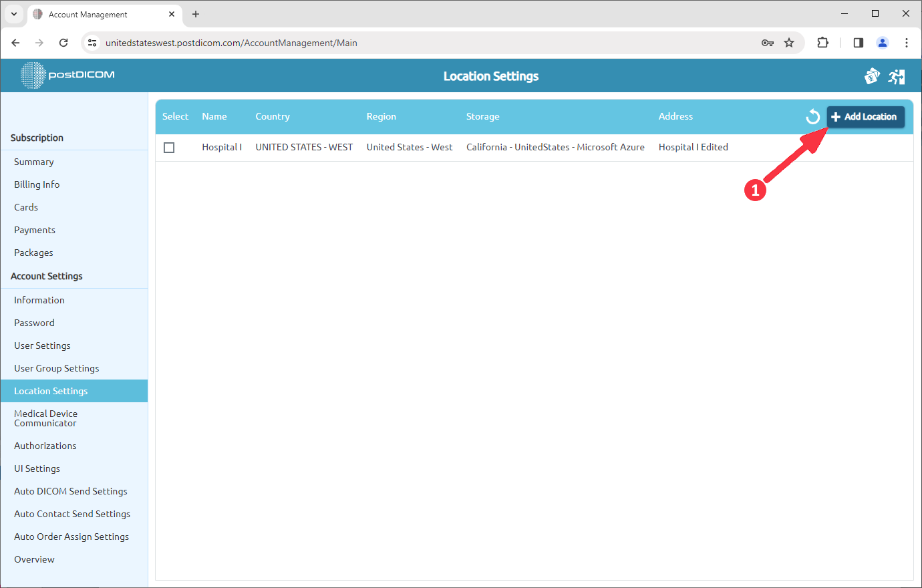Click the Add Location button
922x588 pixels.
point(865,116)
